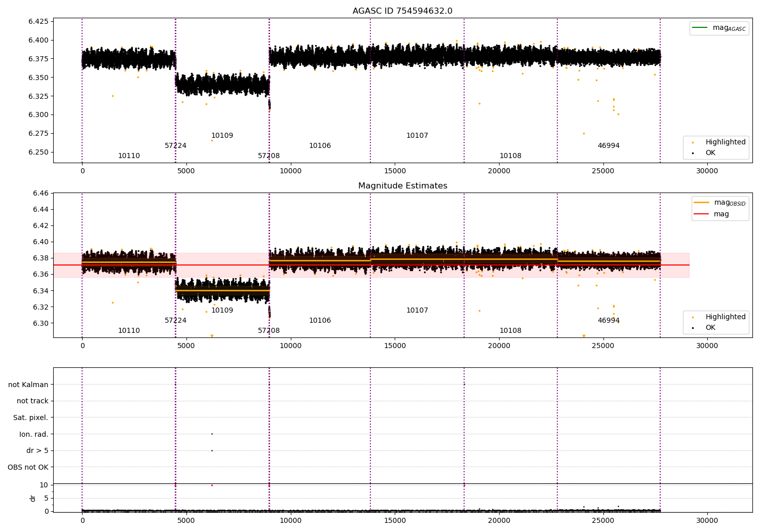Click the red line sample beside mag legend entry

pos(701,214)
